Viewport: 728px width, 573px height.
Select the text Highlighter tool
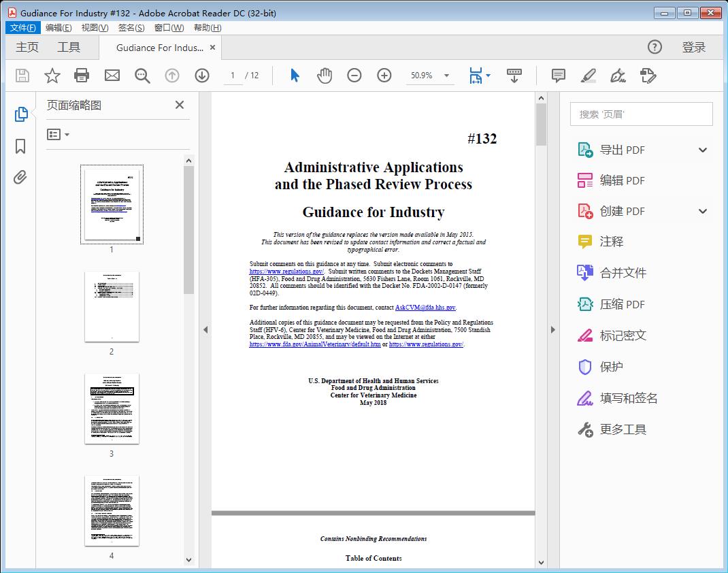589,76
